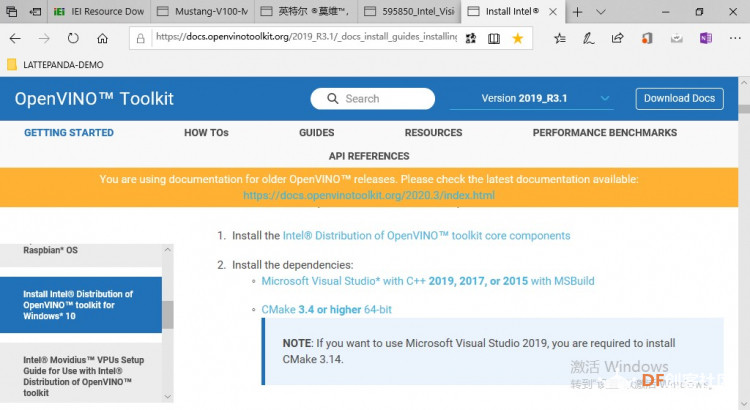Click the browser Forward arrow
The height and width of the screenshot is (410, 750).
44,38
